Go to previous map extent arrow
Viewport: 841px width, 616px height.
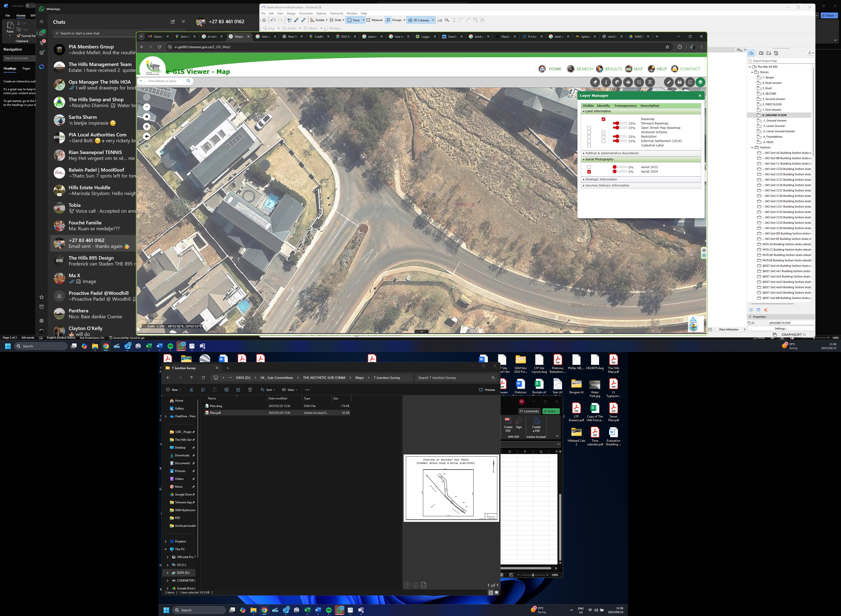[147, 136]
